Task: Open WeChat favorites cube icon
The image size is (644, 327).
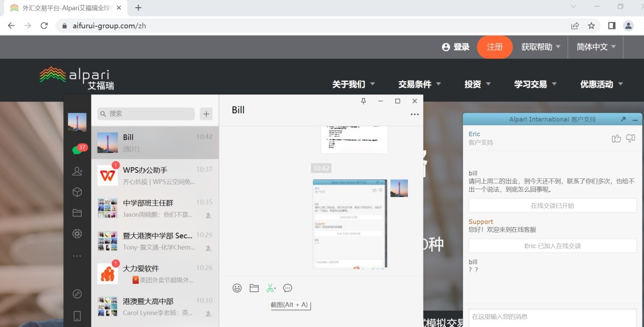Action: click(77, 192)
